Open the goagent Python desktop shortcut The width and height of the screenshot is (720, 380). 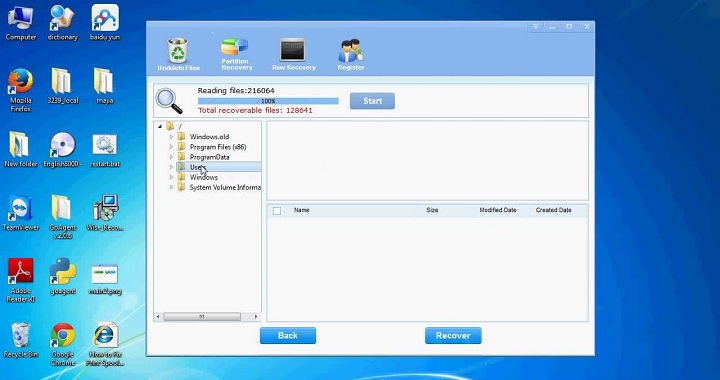[62, 277]
